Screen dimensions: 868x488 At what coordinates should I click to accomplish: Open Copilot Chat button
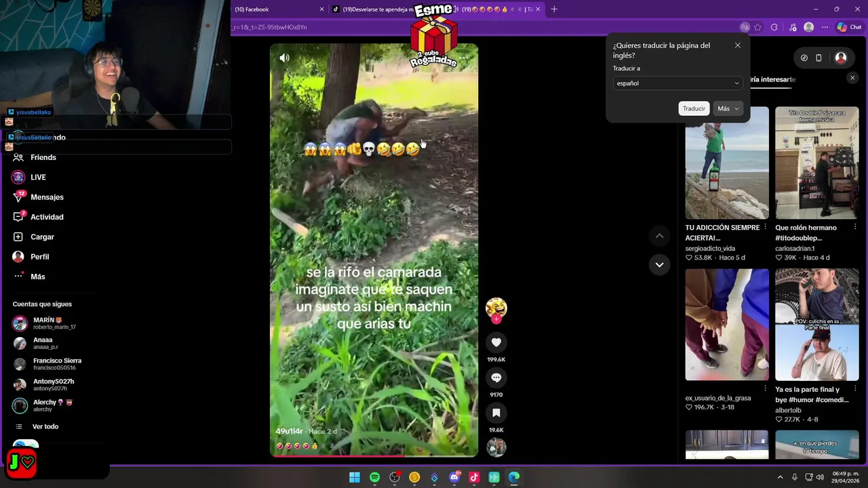coord(849,27)
